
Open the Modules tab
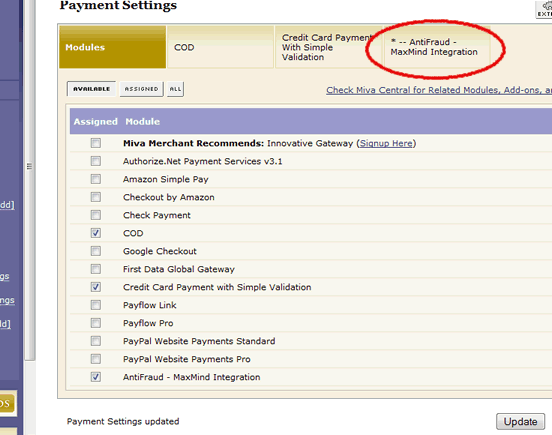(112, 47)
